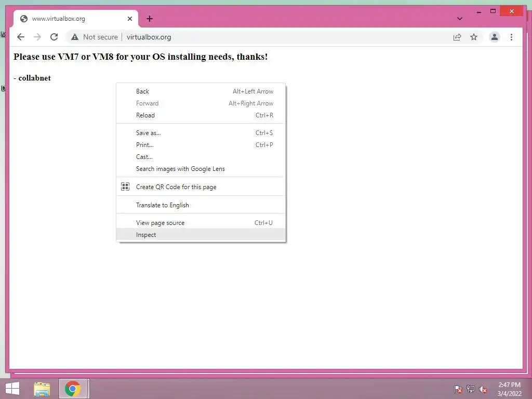Click the Chrome icon in the taskbar
The height and width of the screenshot is (399, 532).
coord(73,389)
